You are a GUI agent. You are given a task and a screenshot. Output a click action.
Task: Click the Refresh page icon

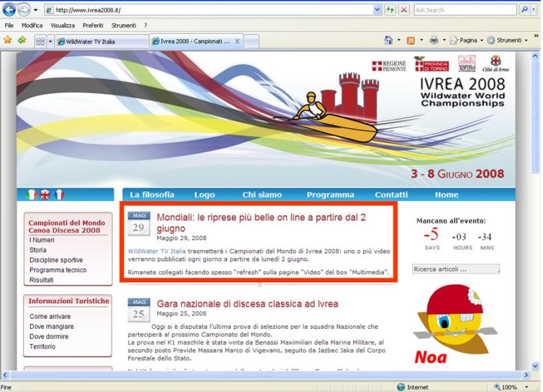point(390,10)
